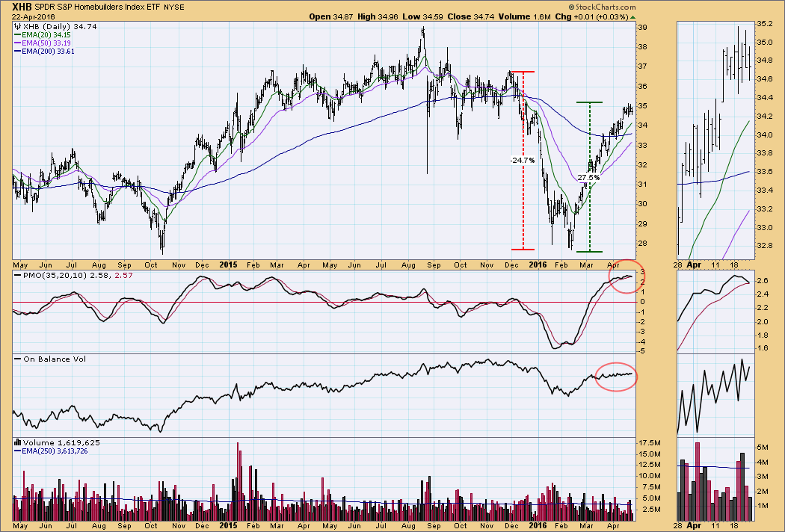785x532 pixels.
Task: Open the StockCharts.com copyright link
Action: [x=603, y=7]
